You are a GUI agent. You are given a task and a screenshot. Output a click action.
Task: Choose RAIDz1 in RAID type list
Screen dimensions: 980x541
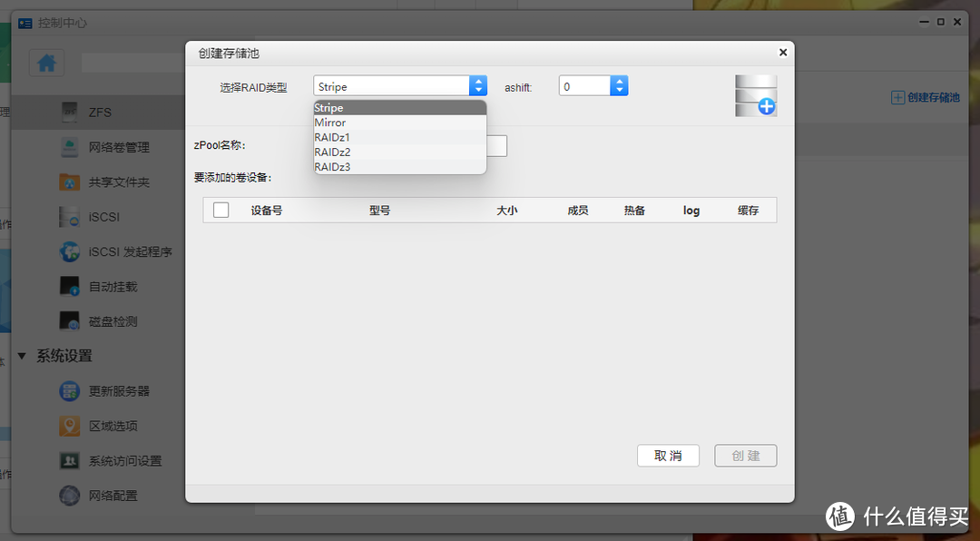[x=400, y=137]
